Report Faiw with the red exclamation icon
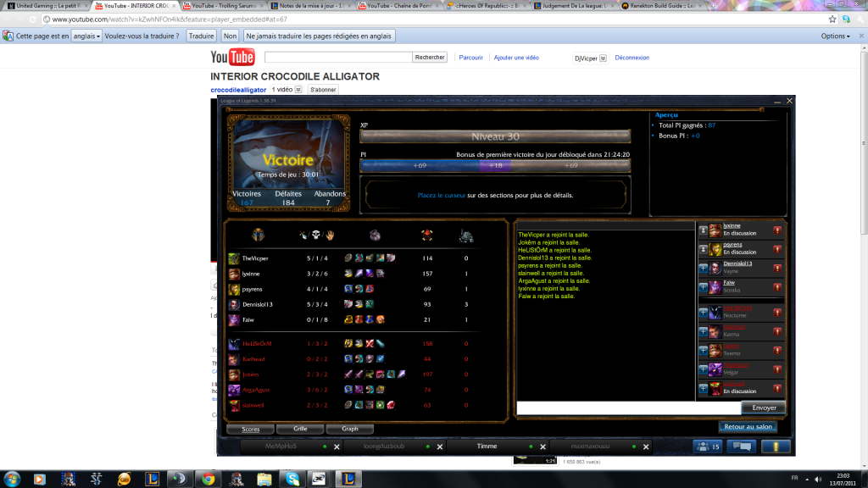The height and width of the screenshot is (488, 868). click(x=777, y=287)
